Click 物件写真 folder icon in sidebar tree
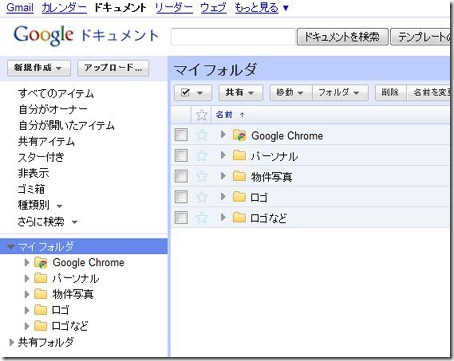Screen dimensions: 454x361 tap(41, 294)
